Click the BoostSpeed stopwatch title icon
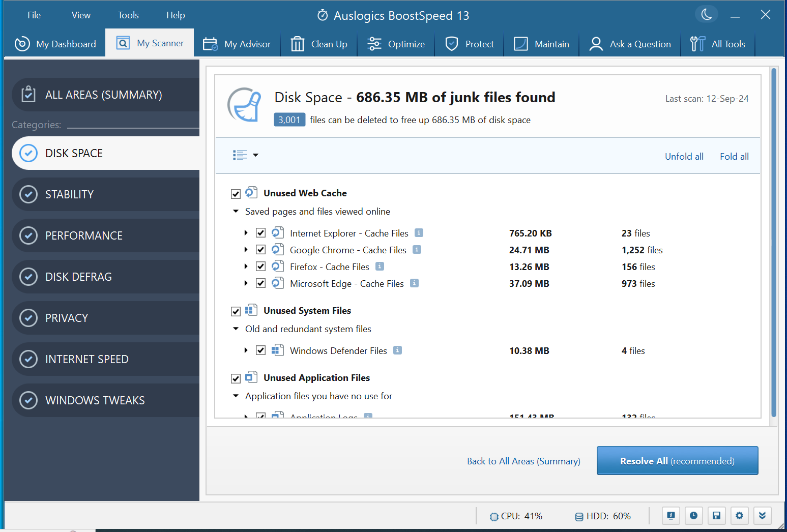This screenshot has width=787, height=532. 323,15
